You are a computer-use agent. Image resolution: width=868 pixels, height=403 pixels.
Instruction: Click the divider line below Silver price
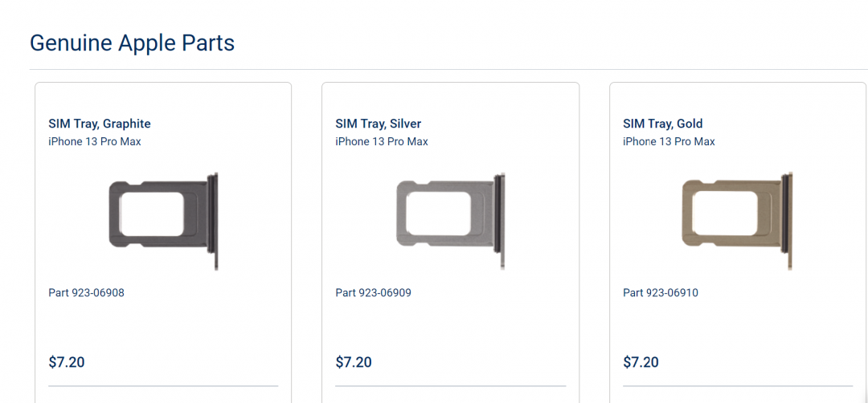[x=450, y=386]
